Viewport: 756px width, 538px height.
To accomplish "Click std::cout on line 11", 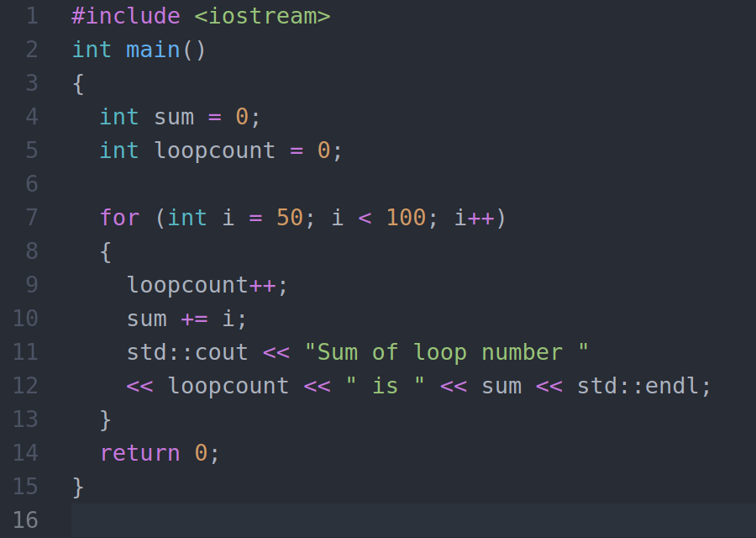I will [186, 351].
